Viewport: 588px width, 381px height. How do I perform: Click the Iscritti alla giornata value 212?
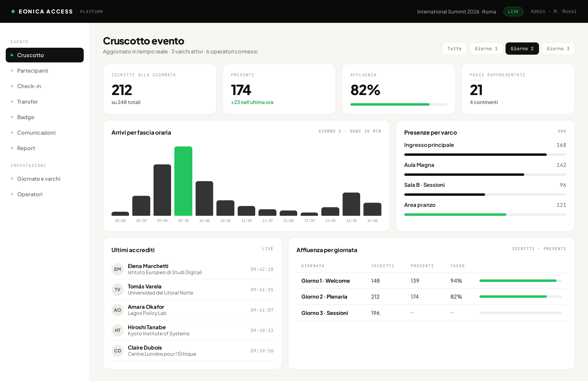tap(122, 90)
